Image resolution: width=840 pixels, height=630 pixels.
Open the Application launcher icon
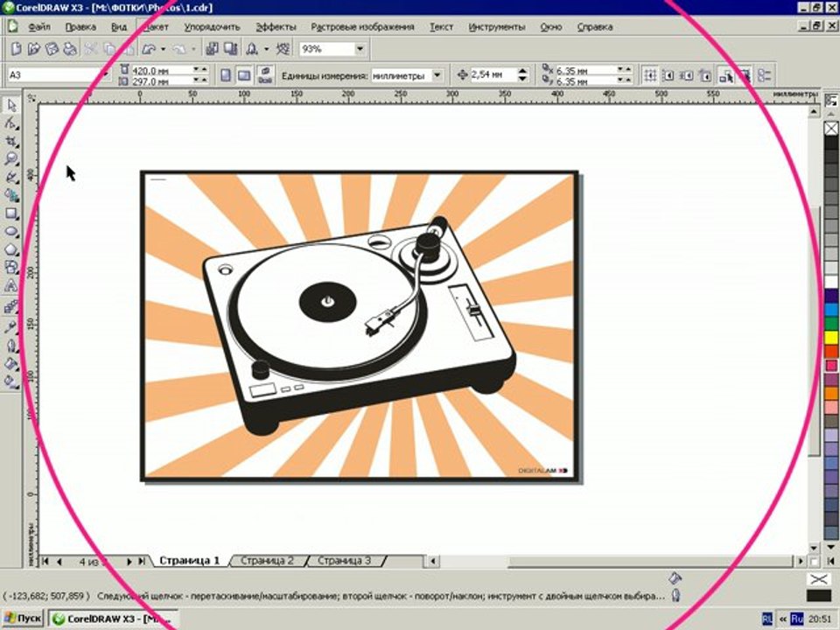coord(252,49)
